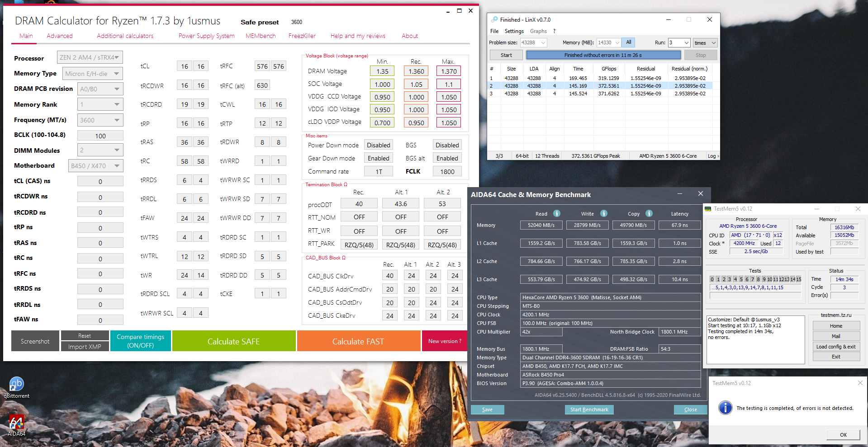Click the Stop button in LinX
This screenshot has height=447, width=868.
pyautogui.click(x=701, y=55)
